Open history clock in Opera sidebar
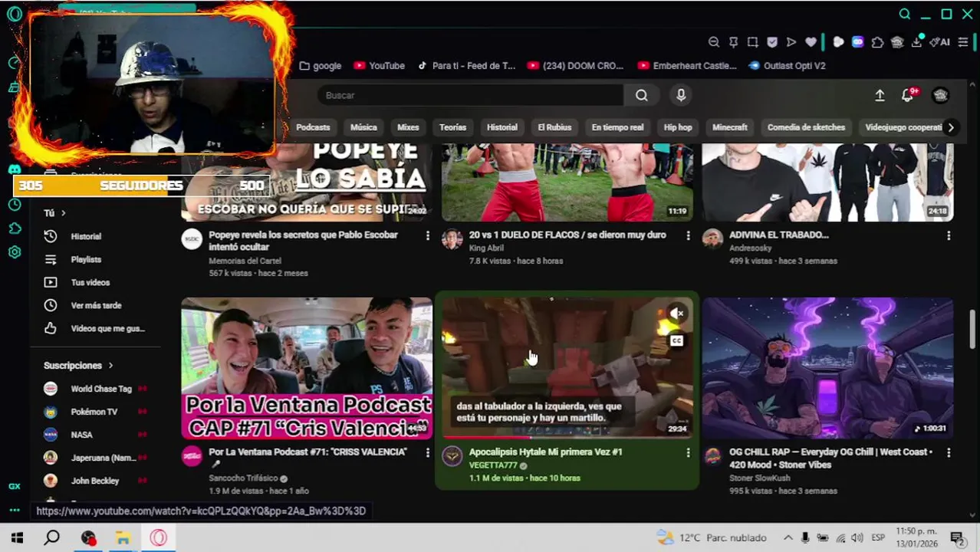This screenshot has height=552, width=980. 14,205
